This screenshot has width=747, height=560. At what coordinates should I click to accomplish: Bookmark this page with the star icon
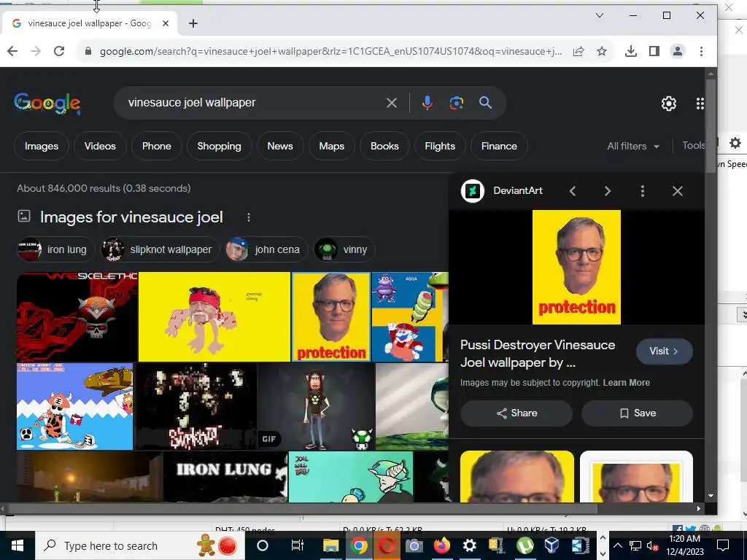point(602,51)
